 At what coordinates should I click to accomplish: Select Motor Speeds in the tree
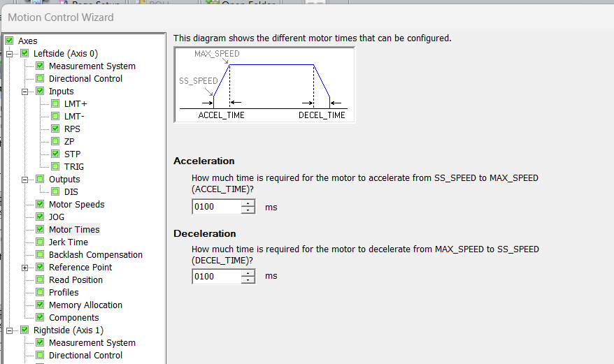76,205
